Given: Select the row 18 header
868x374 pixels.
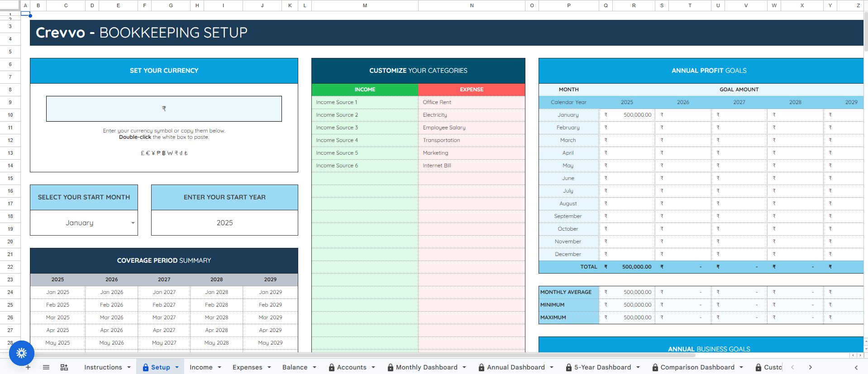Looking at the screenshot, I should (x=10, y=216).
